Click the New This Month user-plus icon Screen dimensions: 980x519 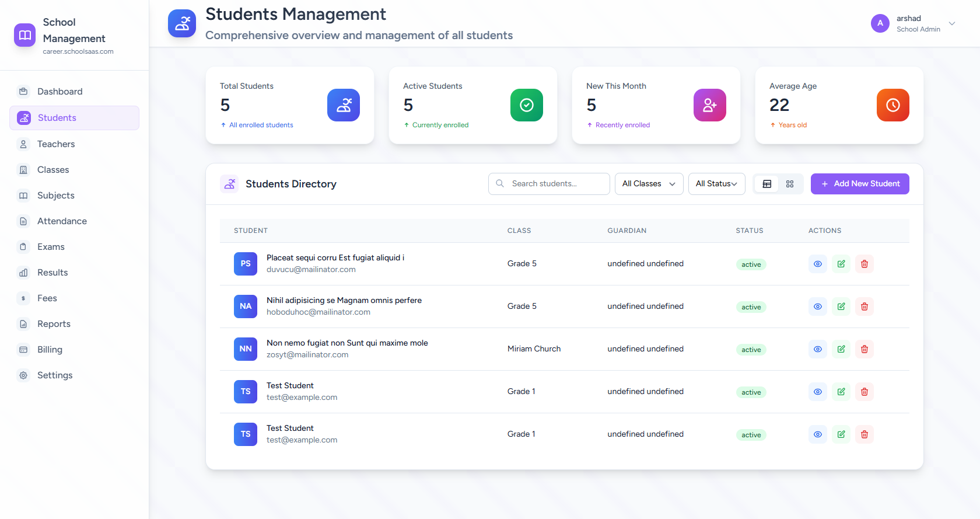[709, 105]
